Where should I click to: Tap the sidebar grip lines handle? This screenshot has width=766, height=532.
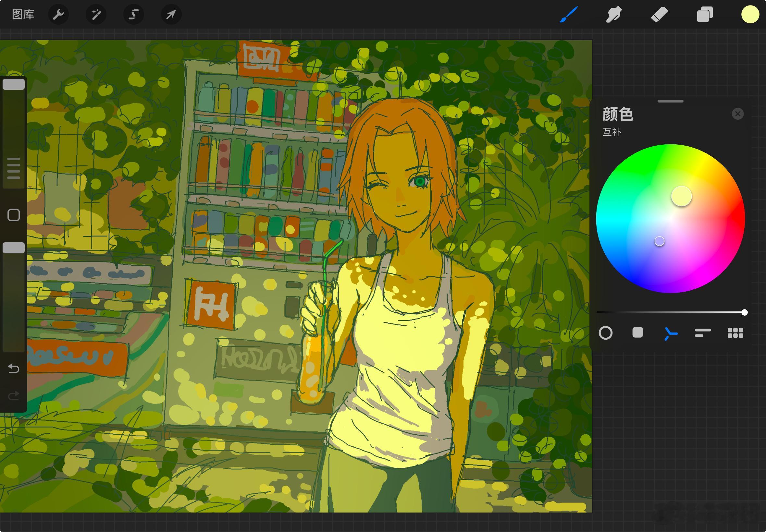tap(14, 168)
